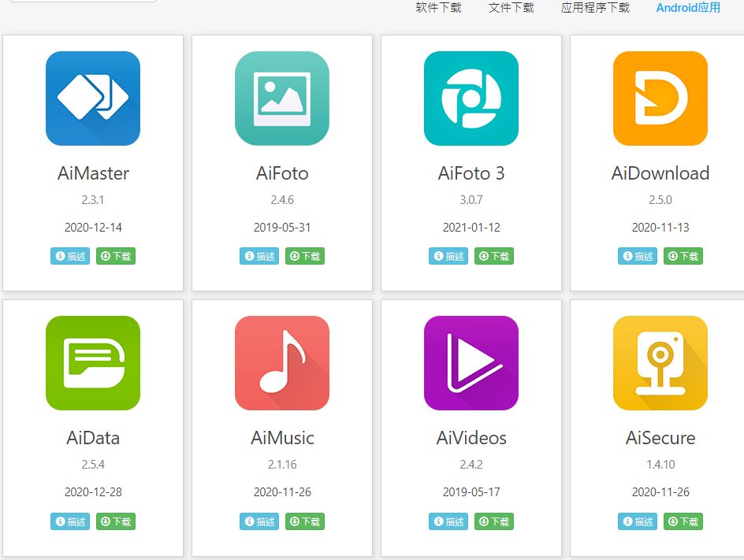The width and height of the screenshot is (744, 560).
Task: Click the AiFoto title above 2.4.6
Action: [282, 173]
